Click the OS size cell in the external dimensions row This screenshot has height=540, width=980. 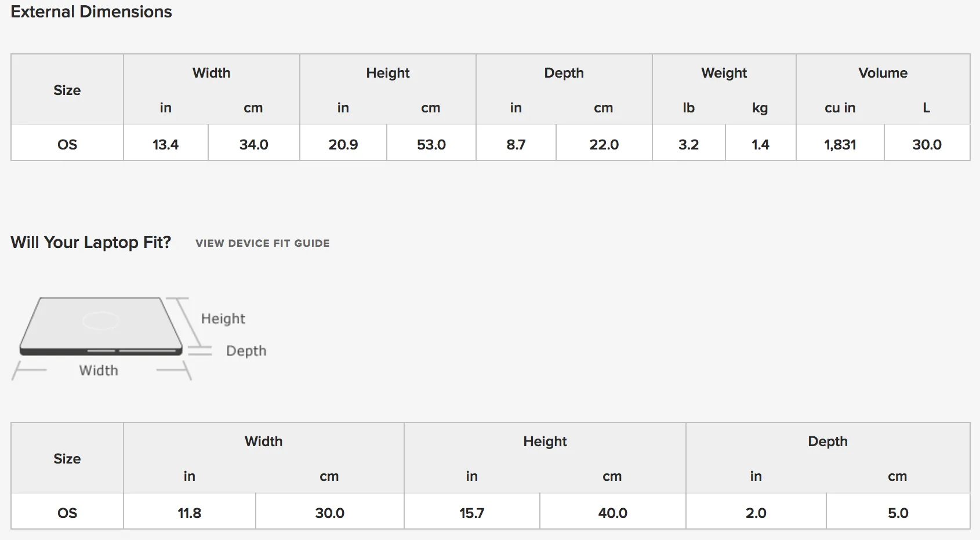(67, 144)
